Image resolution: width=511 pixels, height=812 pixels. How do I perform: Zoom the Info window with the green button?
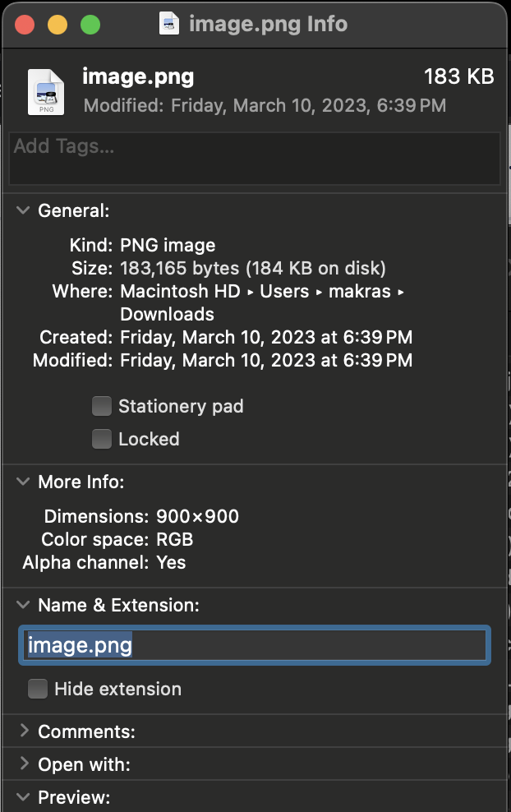pyautogui.click(x=90, y=25)
